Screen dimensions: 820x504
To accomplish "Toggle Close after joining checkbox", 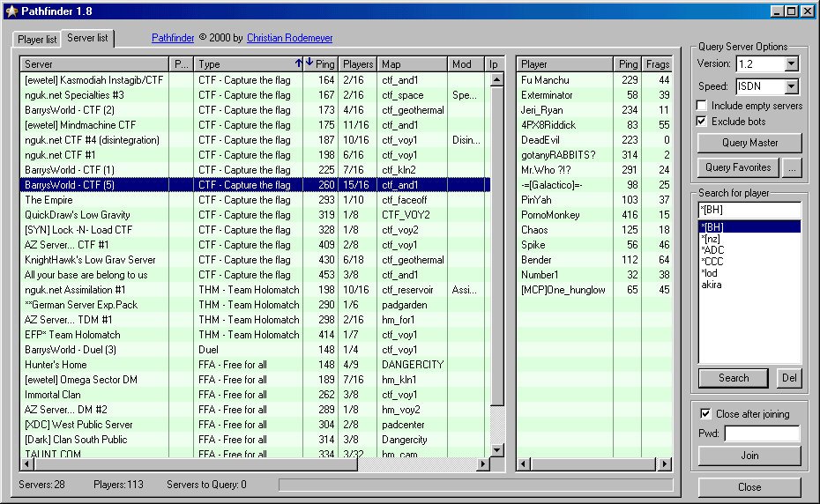I will 705,413.
